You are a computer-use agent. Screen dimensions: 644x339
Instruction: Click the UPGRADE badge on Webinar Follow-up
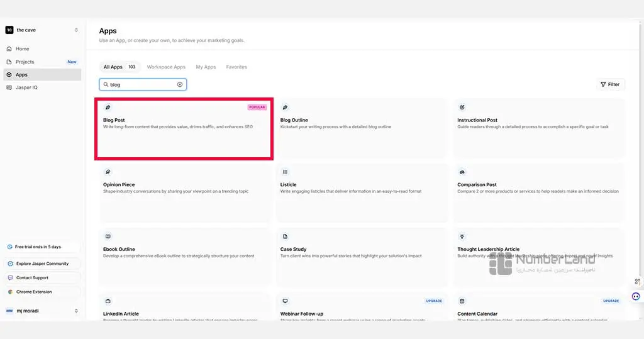pyautogui.click(x=434, y=301)
